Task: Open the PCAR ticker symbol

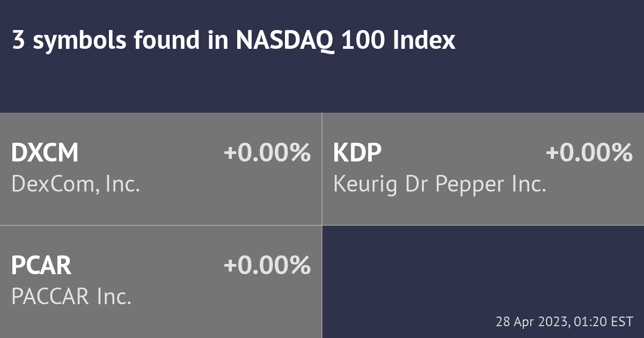Action: pyautogui.click(x=41, y=266)
